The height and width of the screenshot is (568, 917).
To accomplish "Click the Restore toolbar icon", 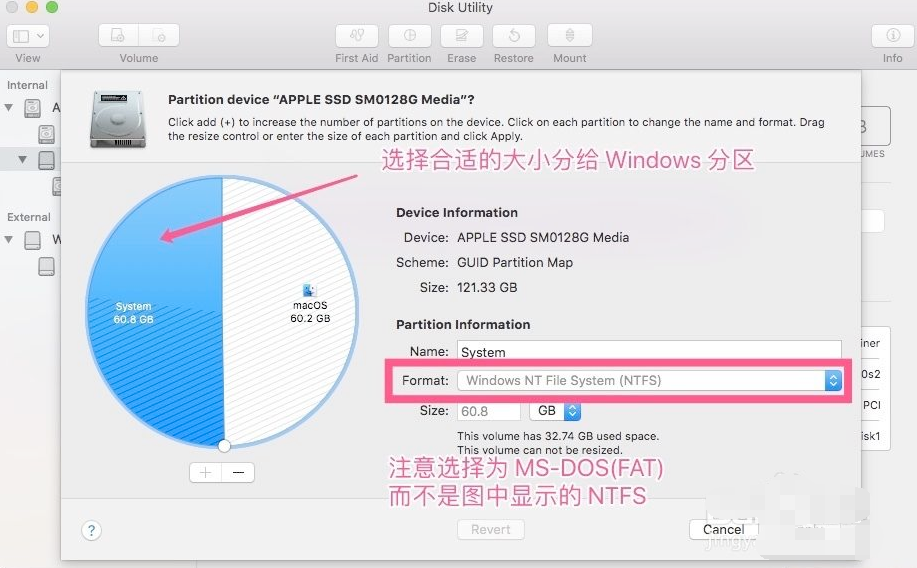I will [x=513, y=36].
